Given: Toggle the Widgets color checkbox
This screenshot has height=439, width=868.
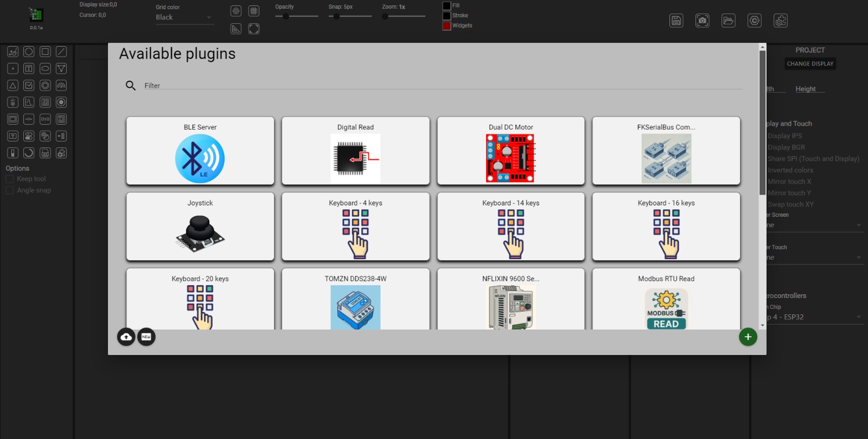Looking at the screenshot, I should (447, 25).
